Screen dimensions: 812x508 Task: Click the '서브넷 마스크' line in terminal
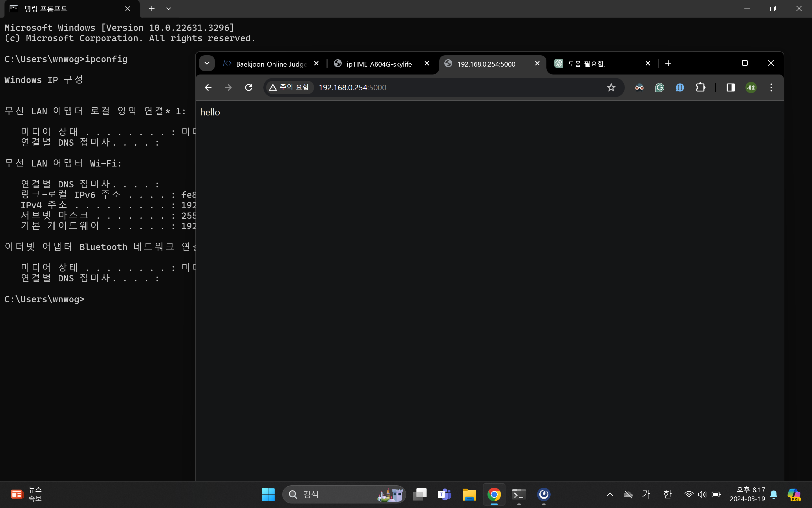pos(108,215)
